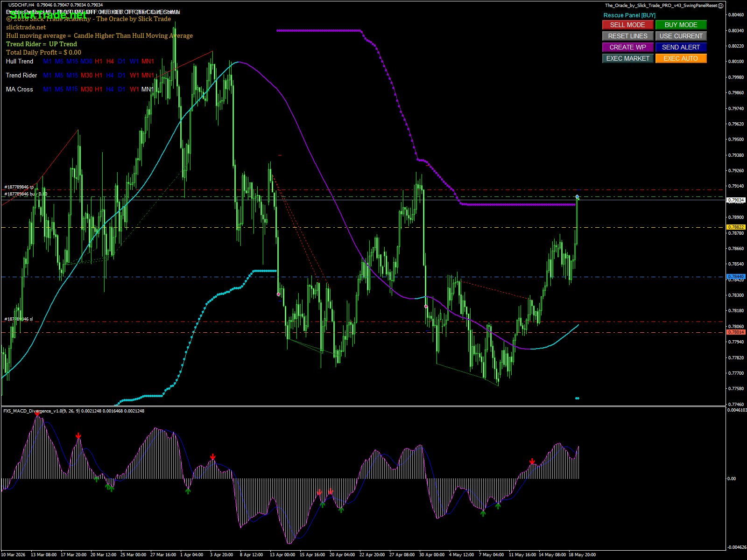Activate BUY MODE in Rescue Panel

coord(681,25)
